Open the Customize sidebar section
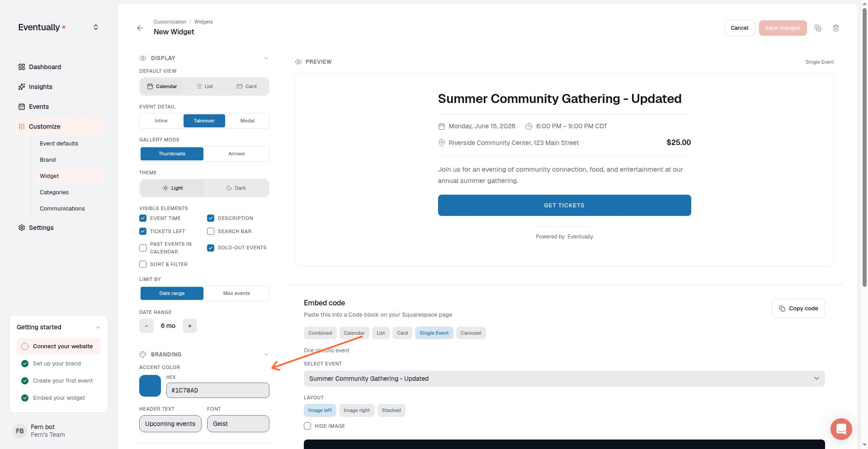868x449 pixels. point(58,126)
